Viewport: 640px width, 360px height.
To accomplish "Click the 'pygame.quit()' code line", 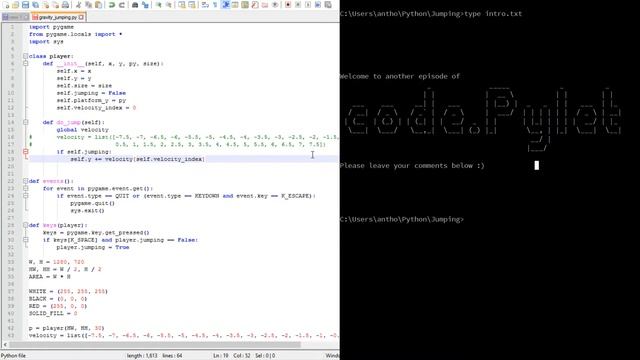I will pos(92,203).
